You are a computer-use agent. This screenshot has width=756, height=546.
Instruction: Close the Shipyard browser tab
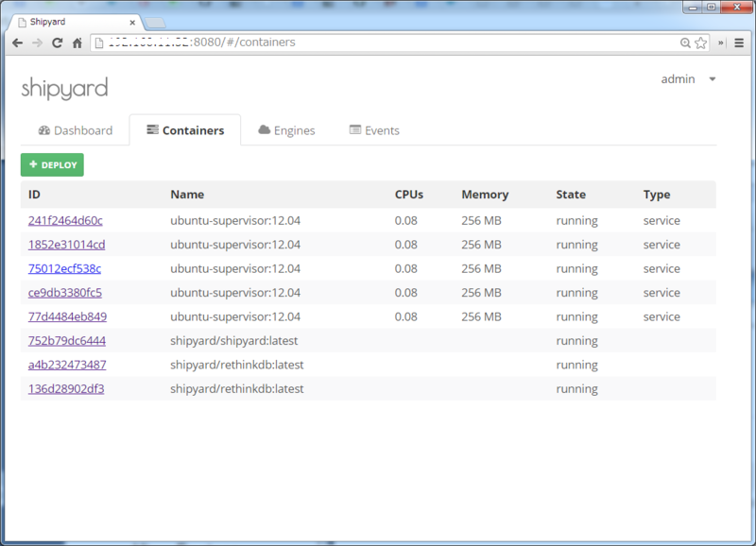[132, 22]
